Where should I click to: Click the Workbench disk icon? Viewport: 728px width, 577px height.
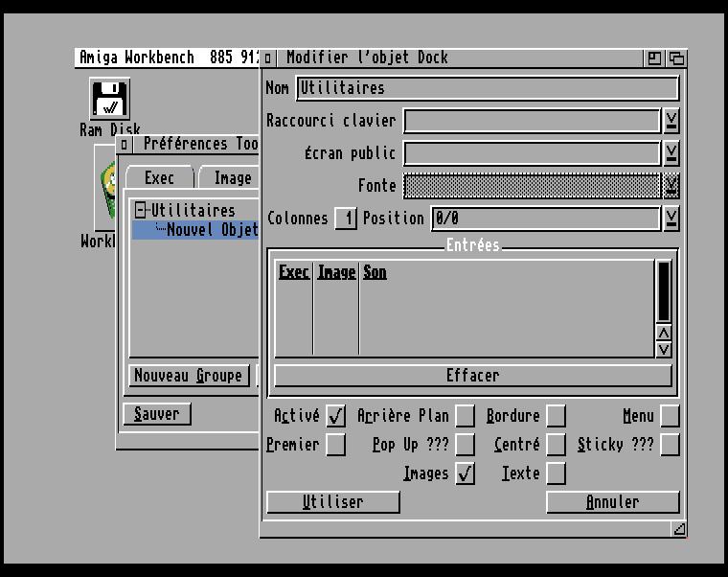pyautogui.click(x=105, y=187)
